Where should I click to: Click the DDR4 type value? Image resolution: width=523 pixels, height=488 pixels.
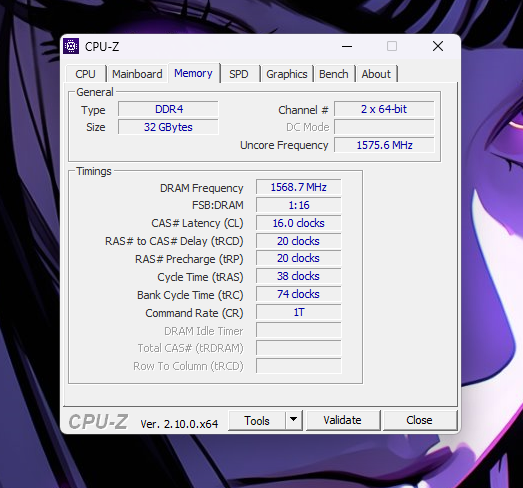tap(168, 109)
